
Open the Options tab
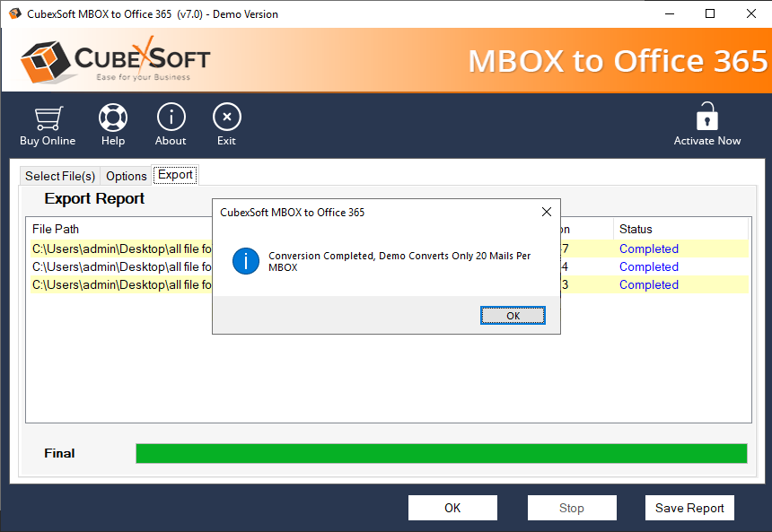pyautogui.click(x=127, y=176)
